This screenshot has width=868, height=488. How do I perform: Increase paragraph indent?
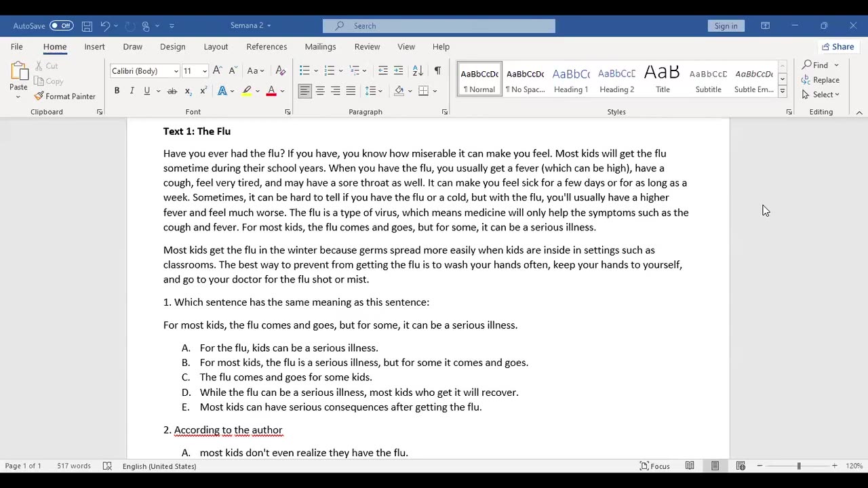pos(398,70)
